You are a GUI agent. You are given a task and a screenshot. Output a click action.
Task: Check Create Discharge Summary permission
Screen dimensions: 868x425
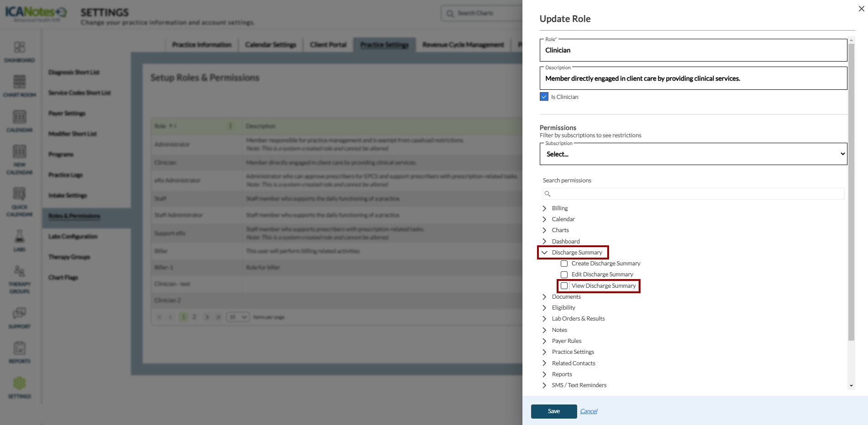564,264
